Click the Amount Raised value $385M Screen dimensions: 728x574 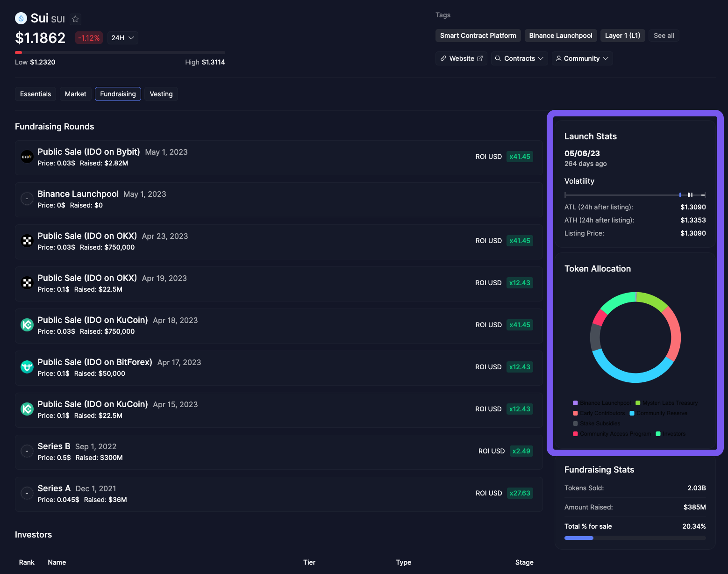tap(694, 507)
